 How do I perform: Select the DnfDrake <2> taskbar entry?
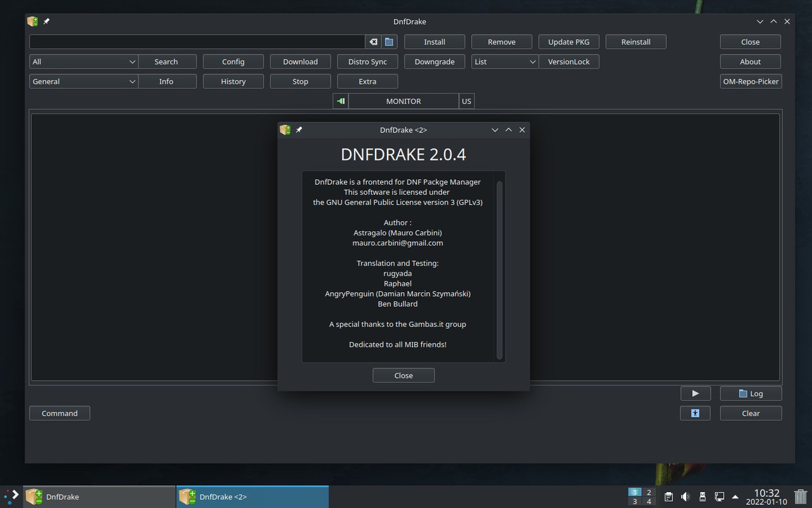(x=252, y=497)
